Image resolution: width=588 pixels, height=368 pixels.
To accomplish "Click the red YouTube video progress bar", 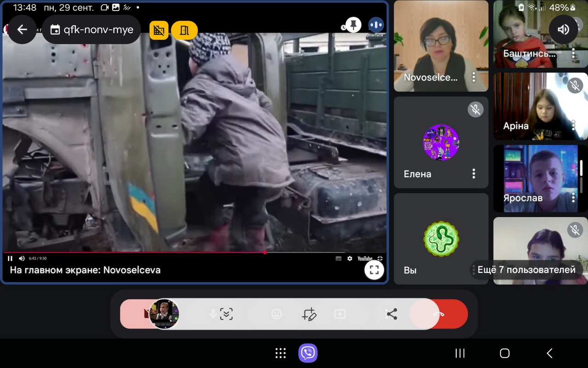I will [138, 252].
